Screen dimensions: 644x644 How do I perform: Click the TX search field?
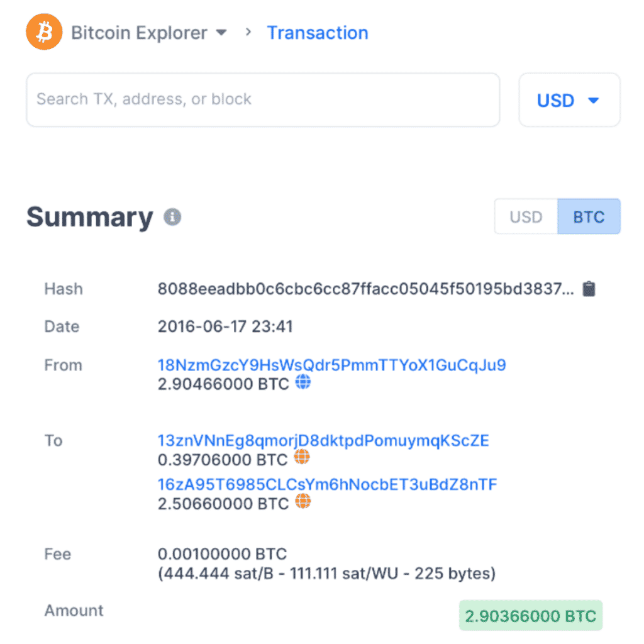coord(263,99)
